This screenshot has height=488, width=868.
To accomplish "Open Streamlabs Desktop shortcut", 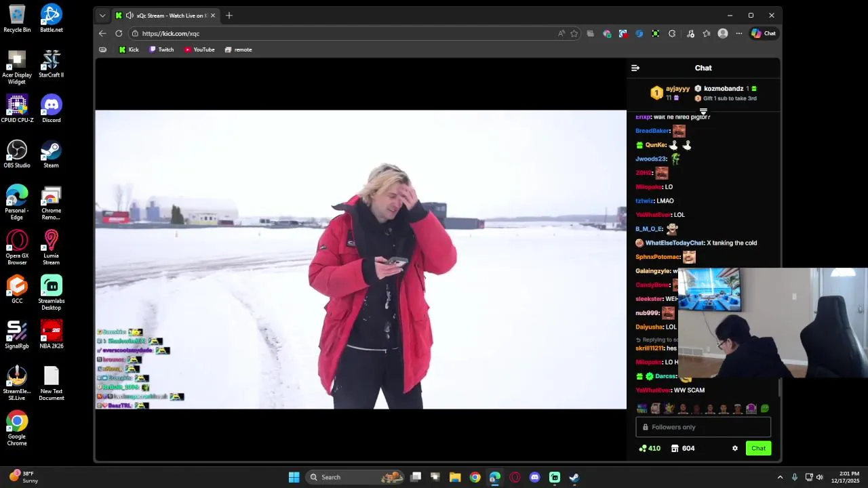I will point(52,293).
